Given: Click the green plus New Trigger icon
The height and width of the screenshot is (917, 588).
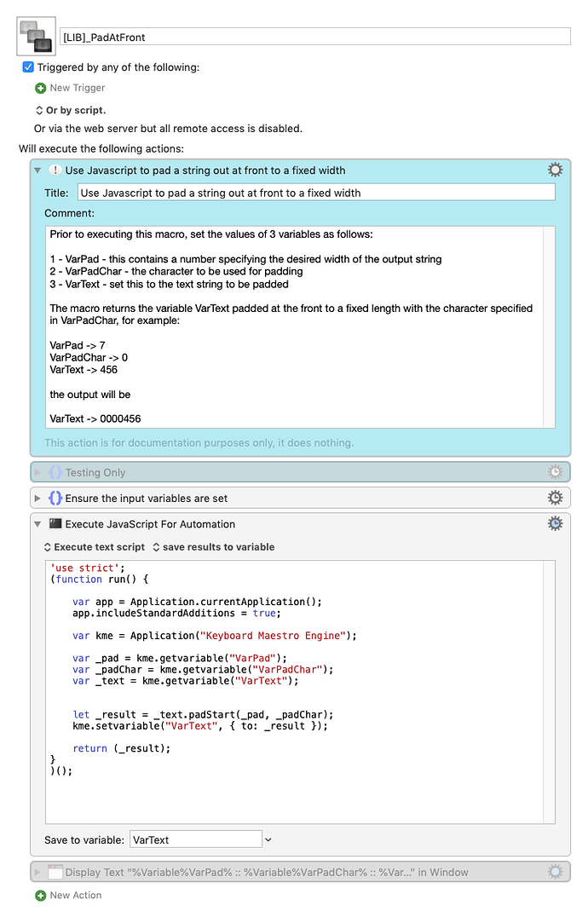Looking at the screenshot, I should coord(40,88).
